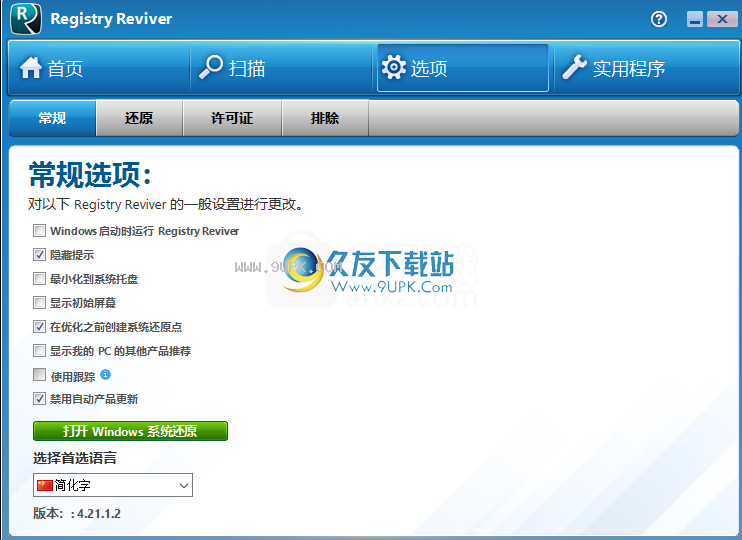742x540 pixels.
Task: Open the 简化字 language dropdown
Action: [113, 485]
